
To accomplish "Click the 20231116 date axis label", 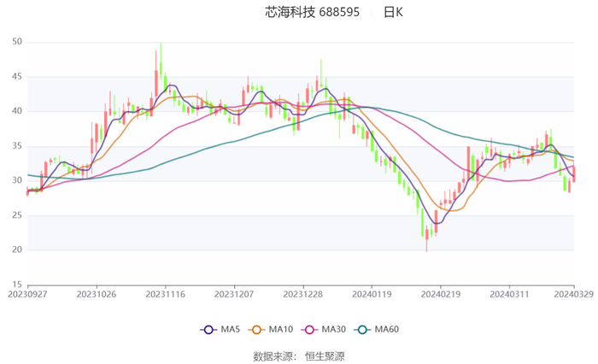I will pyautogui.click(x=165, y=295).
